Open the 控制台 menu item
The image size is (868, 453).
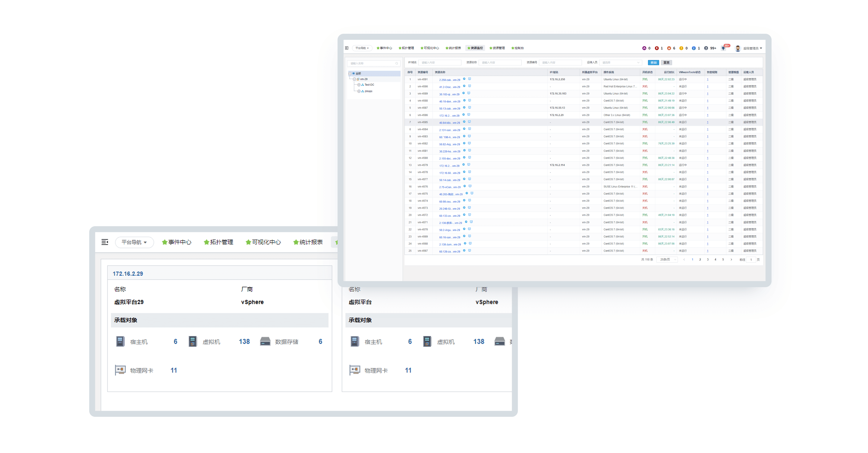[517, 48]
